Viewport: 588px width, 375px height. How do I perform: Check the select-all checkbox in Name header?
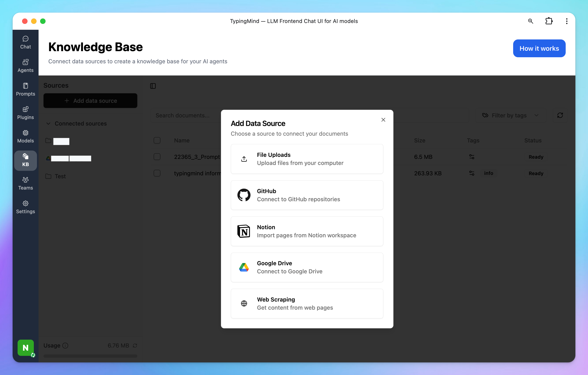(157, 140)
